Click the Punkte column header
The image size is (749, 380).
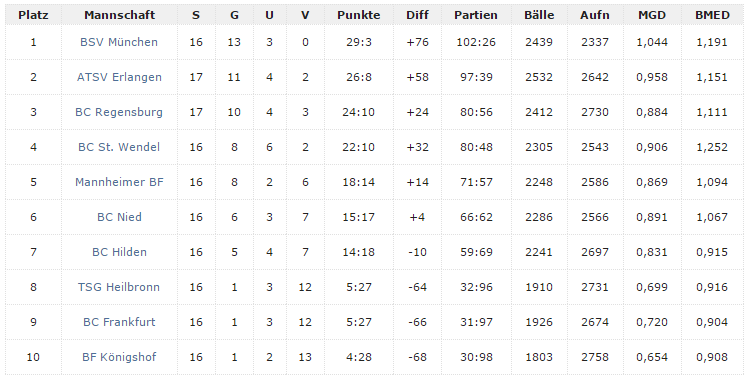pos(359,15)
